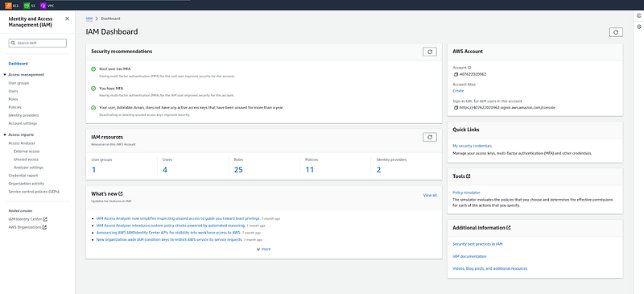Open Credential report in the sidebar

click(x=23, y=175)
